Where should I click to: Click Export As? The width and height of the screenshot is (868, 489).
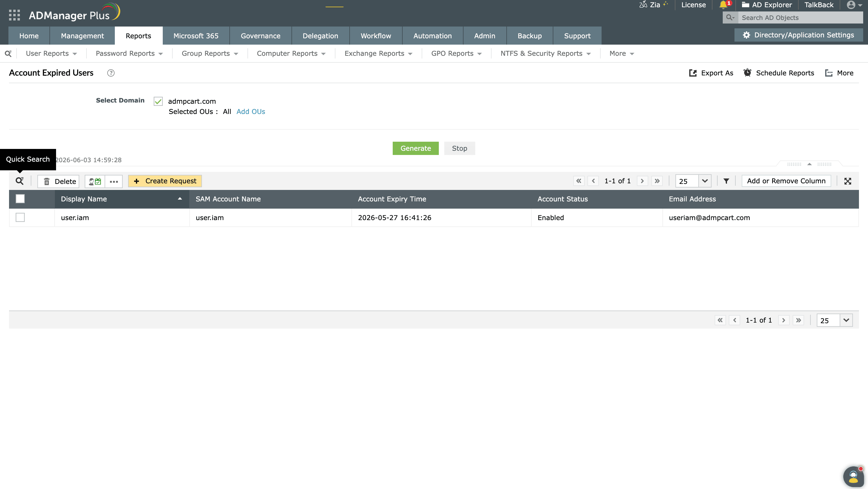click(x=711, y=73)
